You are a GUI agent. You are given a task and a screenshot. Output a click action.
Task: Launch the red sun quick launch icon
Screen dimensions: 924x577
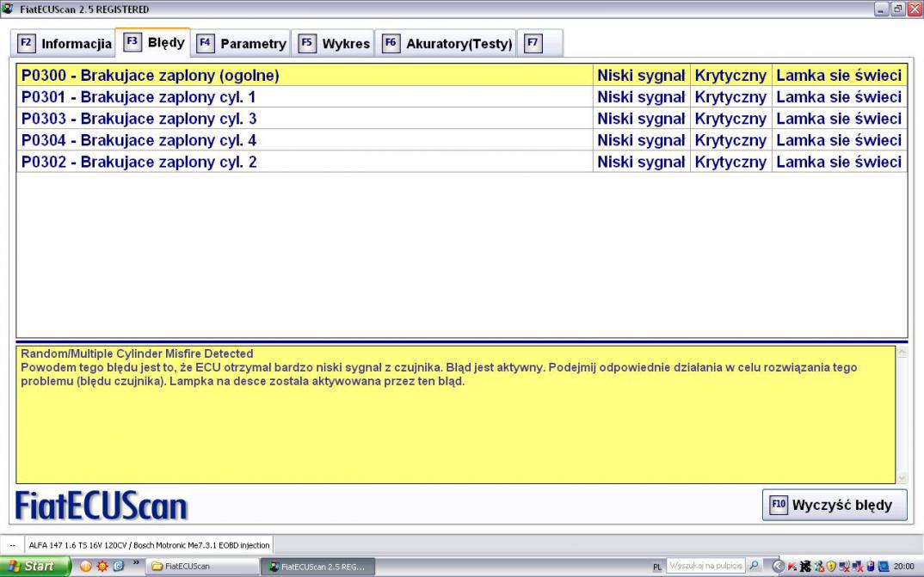coord(102,567)
